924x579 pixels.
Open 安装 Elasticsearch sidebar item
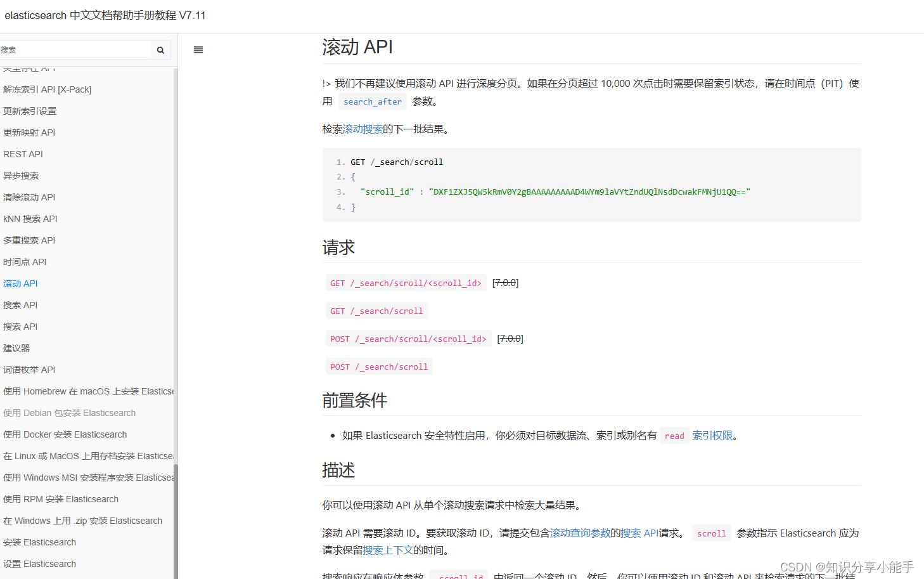(40, 542)
